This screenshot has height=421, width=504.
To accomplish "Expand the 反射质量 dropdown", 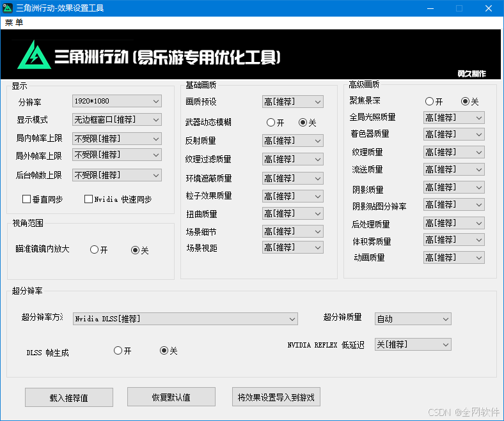I will [x=293, y=141].
